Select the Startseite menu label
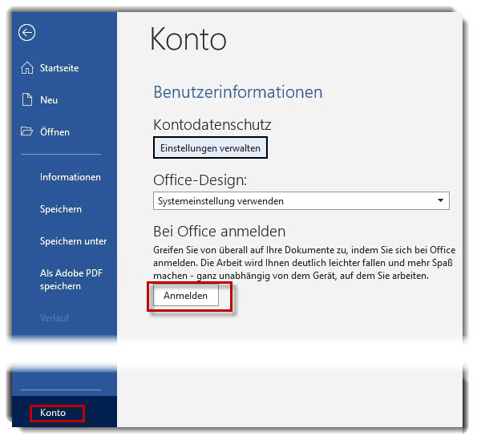The height and width of the screenshot is (448, 481). point(59,68)
